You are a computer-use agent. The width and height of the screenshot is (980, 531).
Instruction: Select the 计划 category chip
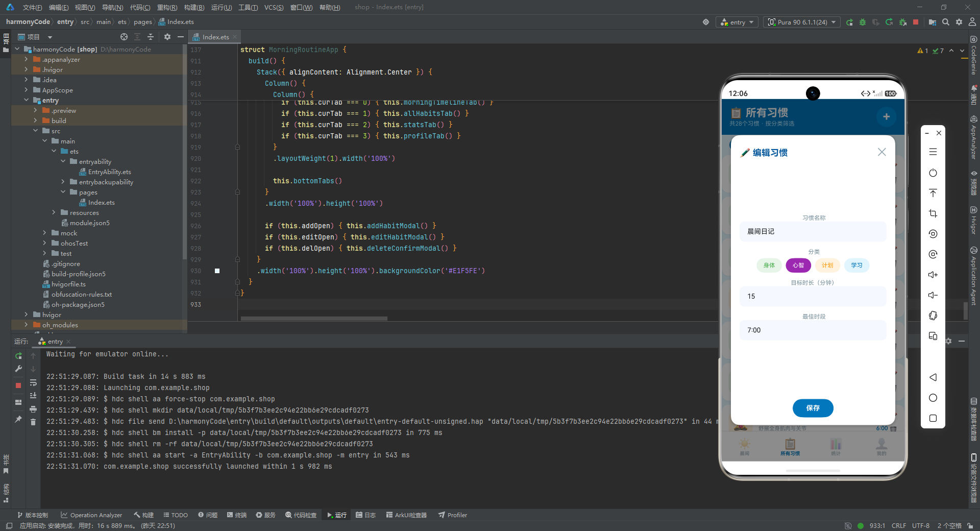(827, 265)
